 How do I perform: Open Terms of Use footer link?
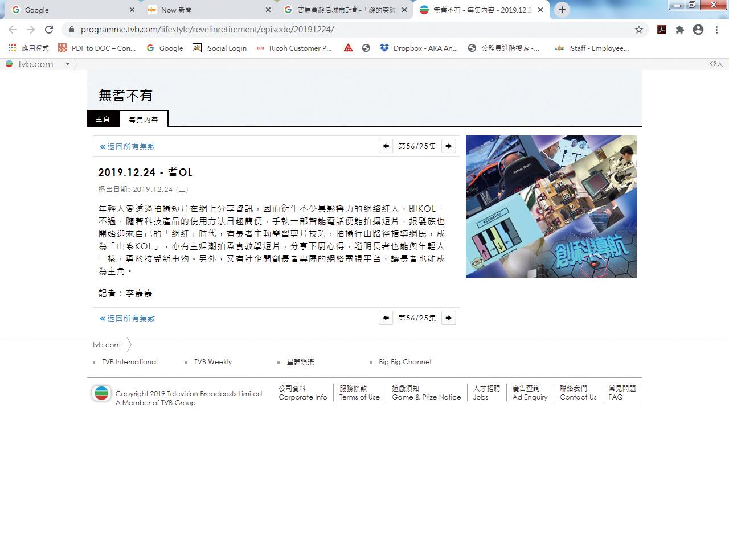(x=359, y=393)
